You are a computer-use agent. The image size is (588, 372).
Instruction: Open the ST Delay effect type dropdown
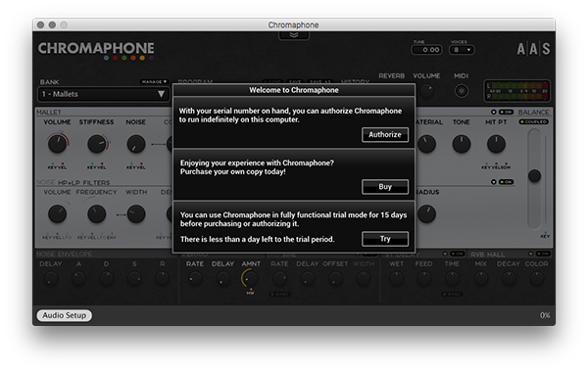[445, 254]
